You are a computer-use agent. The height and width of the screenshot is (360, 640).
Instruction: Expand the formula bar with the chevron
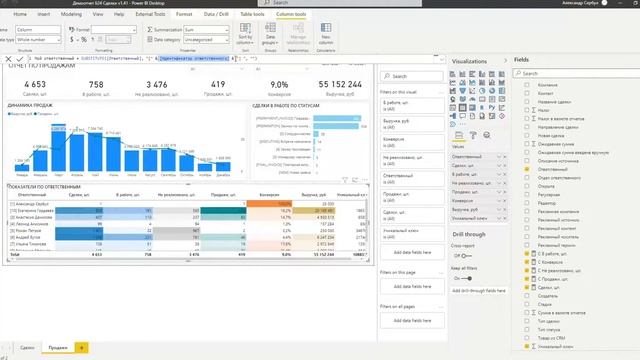[441, 59]
